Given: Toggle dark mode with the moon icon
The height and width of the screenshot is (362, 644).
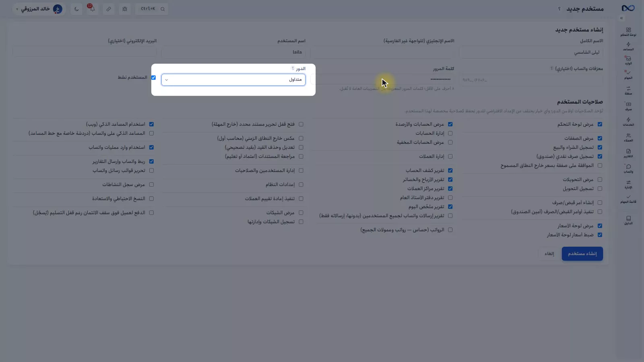Looking at the screenshot, I should (x=76, y=9).
